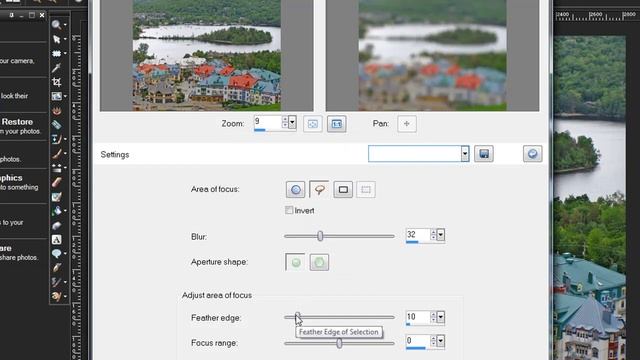Choose the raster selection area of focus

click(x=366, y=190)
